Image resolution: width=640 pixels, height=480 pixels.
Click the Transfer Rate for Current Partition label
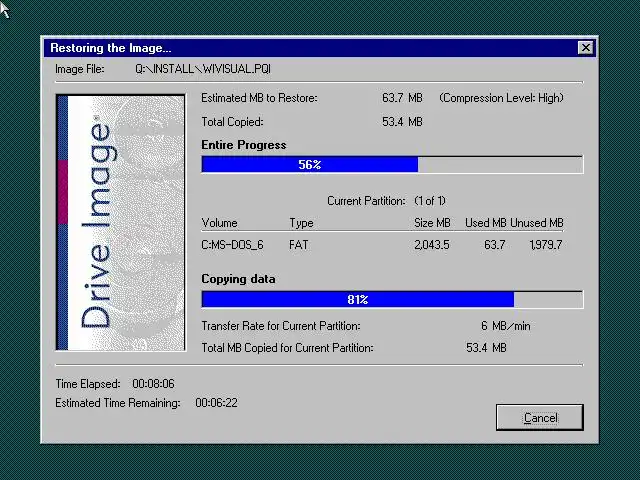click(x=281, y=326)
